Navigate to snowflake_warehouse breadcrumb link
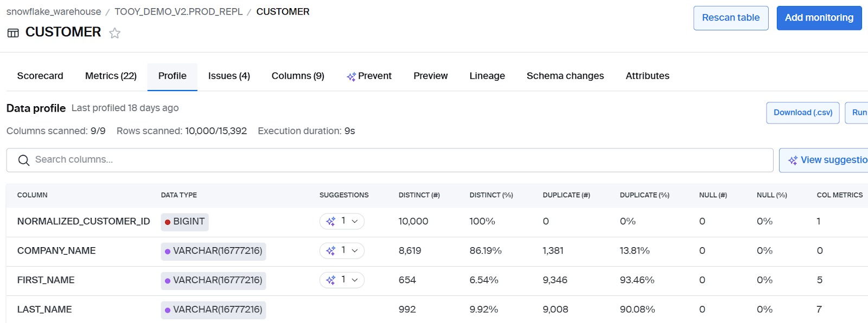This screenshot has height=323, width=868. (x=54, y=11)
